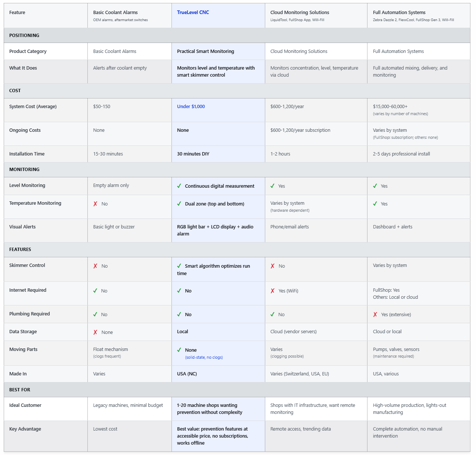
Task: Click the blue "Under $1,000" price text
Action: coord(191,107)
